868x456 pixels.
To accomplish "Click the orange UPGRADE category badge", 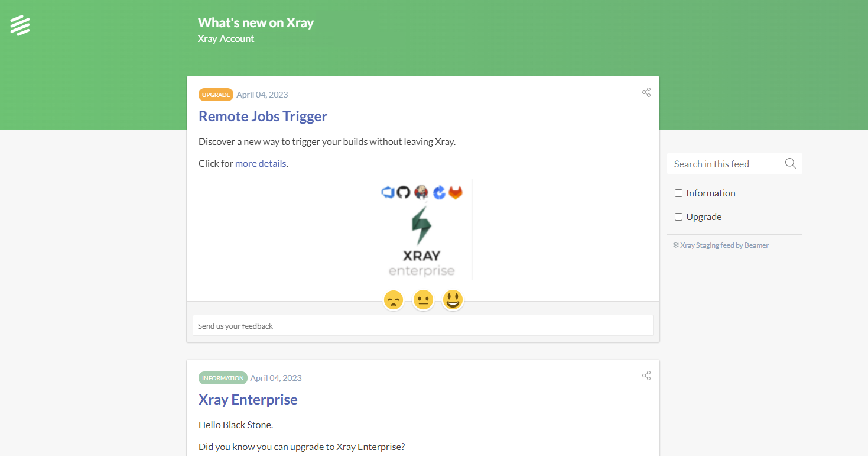I will [x=216, y=95].
